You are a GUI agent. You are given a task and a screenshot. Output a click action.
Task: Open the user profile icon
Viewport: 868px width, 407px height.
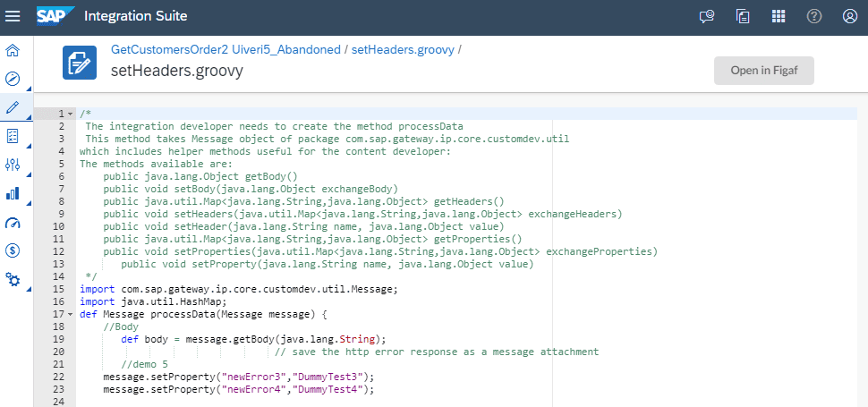[850, 17]
